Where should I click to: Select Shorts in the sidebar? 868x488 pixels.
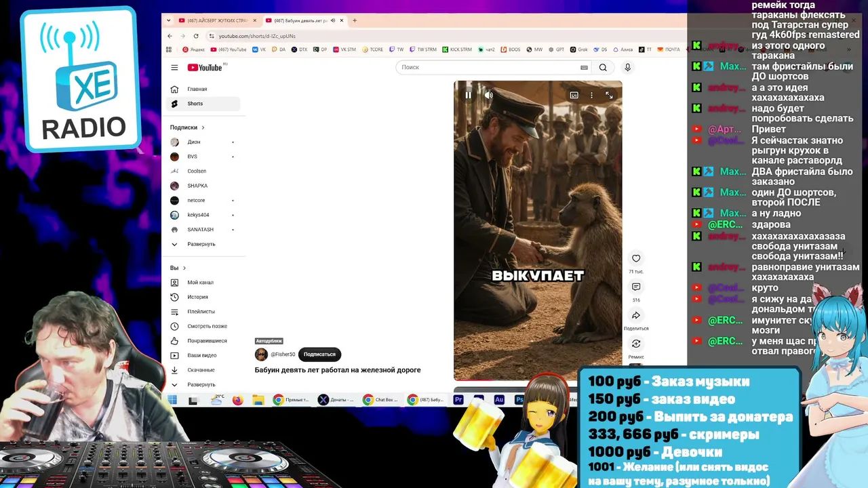pyautogui.click(x=203, y=104)
